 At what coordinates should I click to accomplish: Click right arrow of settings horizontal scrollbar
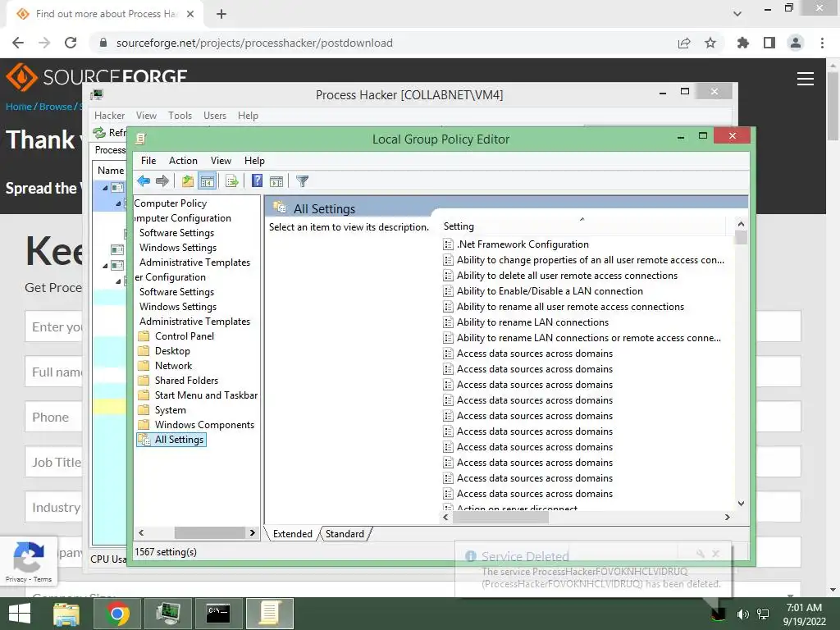pyautogui.click(x=727, y=517)
